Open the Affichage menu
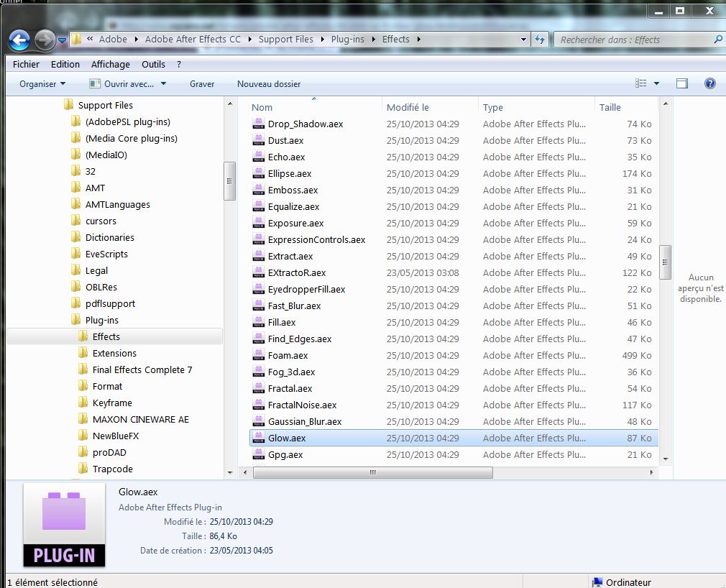 [110, 65]
